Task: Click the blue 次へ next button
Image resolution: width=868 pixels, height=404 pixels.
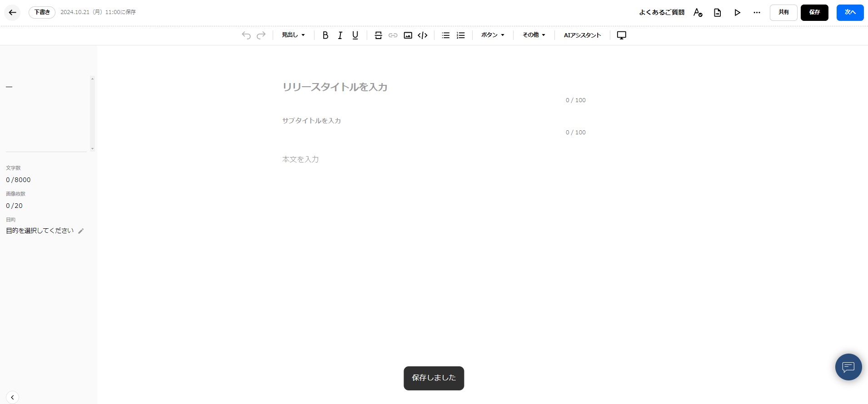Action: coord(850,13)
